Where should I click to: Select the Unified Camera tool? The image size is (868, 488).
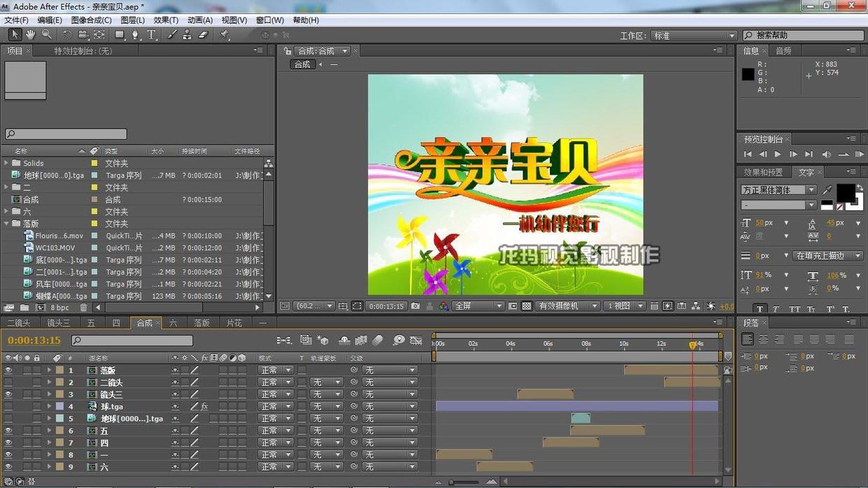coord(83,35)
